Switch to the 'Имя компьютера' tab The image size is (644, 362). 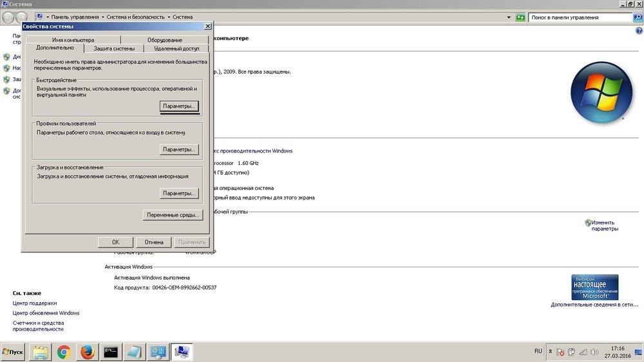pos(73,40)
